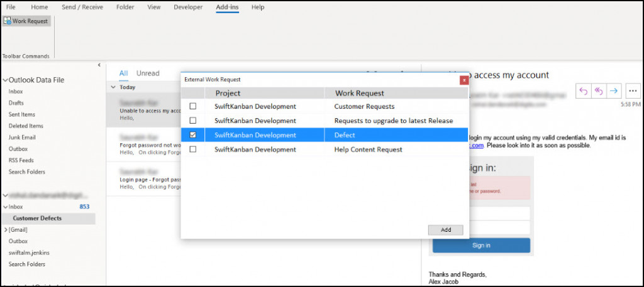Open the three-dot more actions menu
644x287 pixels.
[633, 91]
